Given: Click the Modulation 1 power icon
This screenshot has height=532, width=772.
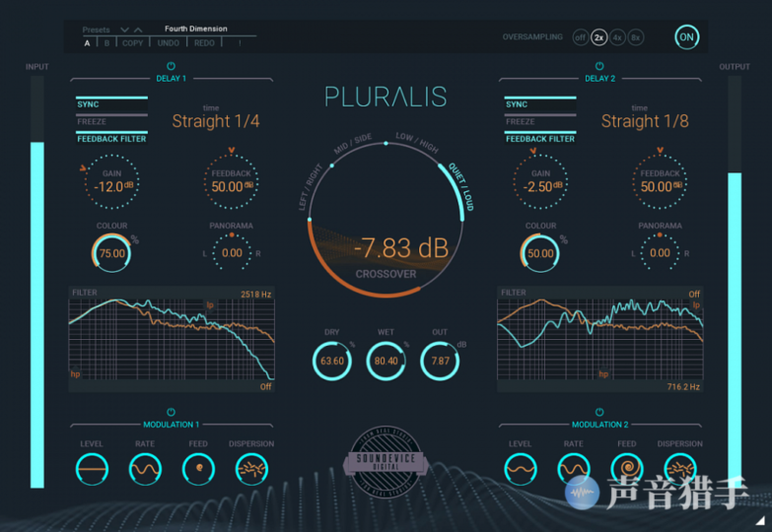Looking at the screenshot, I should tap(171, 412).
